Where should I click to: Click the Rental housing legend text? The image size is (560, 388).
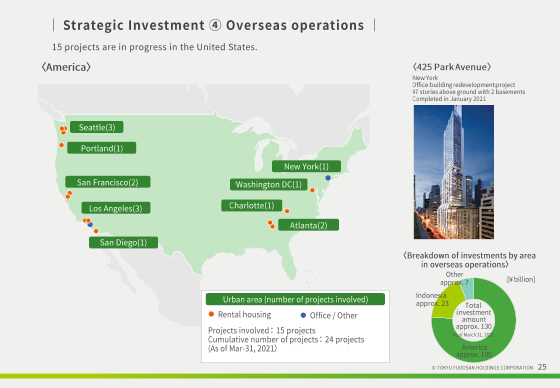(x=245, y=314)
